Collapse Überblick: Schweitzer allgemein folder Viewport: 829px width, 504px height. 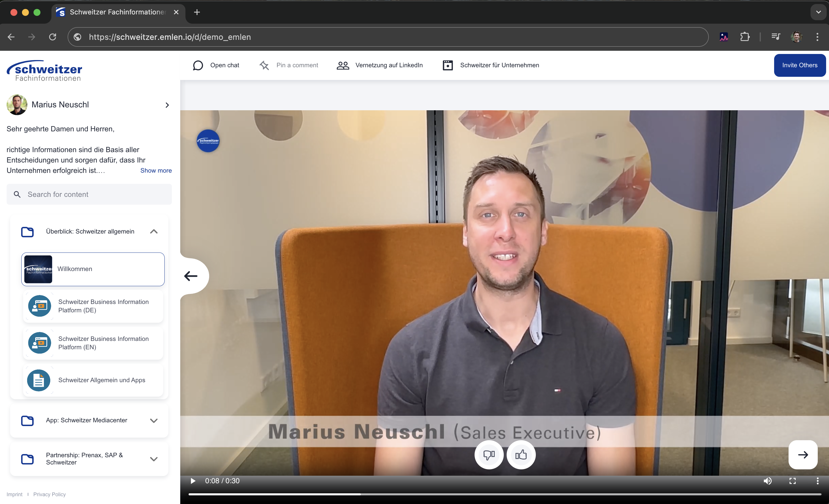click(x=154, y=231)
